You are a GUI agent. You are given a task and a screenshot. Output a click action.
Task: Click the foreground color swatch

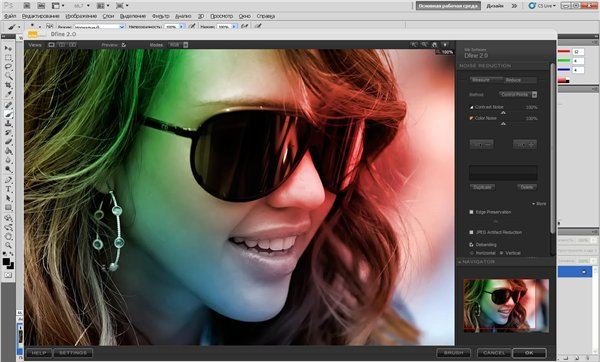6,262
